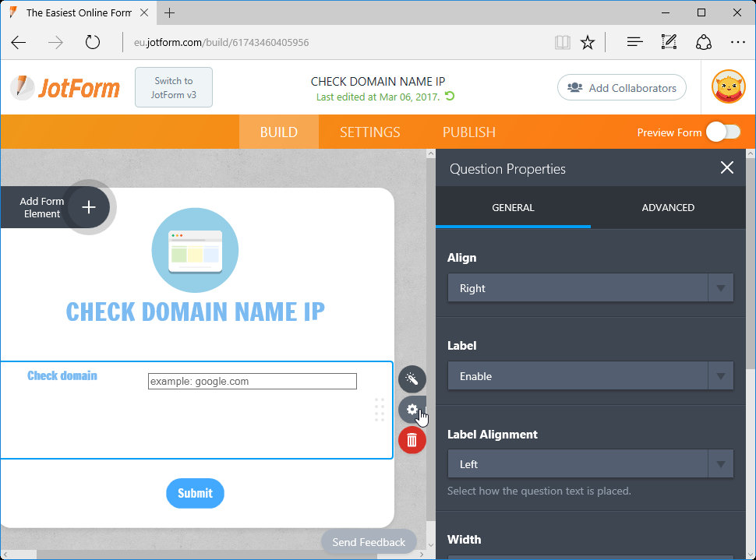Click the example: google.com input field

tap(252, 381)
